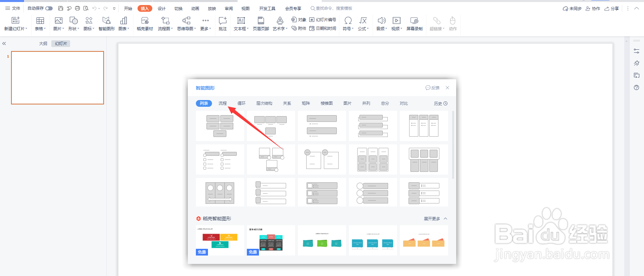Choose the first list layout thumbnail
This screenshot has width=644, height=276.
point(220,126)
